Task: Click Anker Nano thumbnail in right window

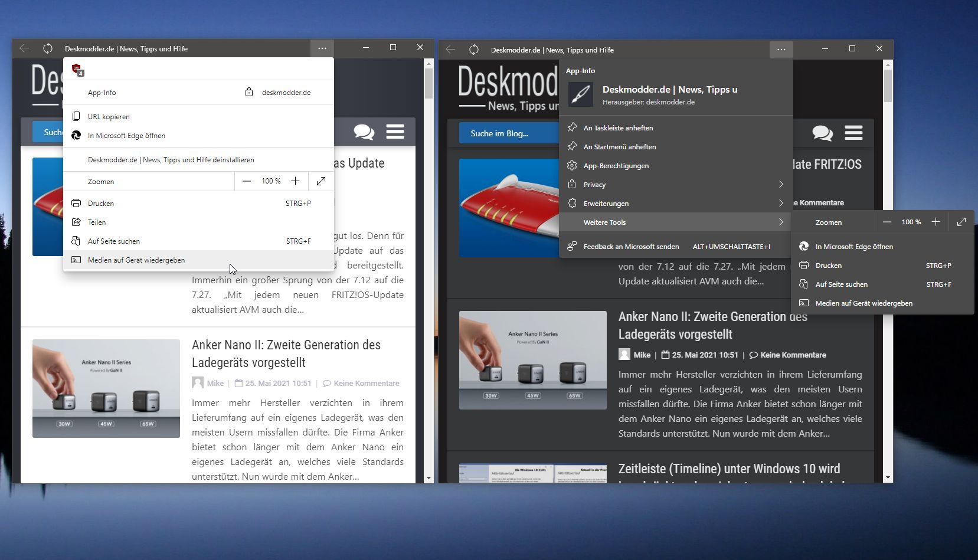Action: tap(533, 360)
